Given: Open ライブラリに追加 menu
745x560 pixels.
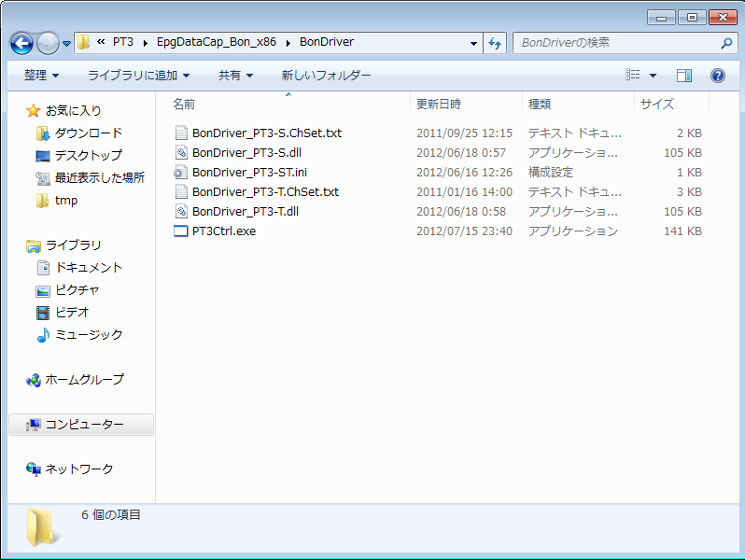Looking at the screenshot, I should tap(138, 75).
